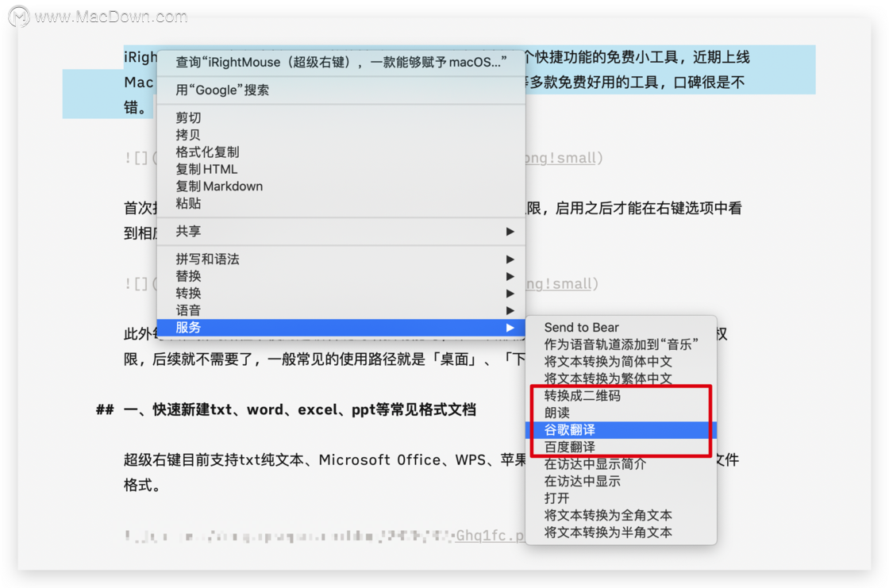The image size is (889, 588).
Task: Choose 将文本转换为半角文本 service
Action: 621,532
